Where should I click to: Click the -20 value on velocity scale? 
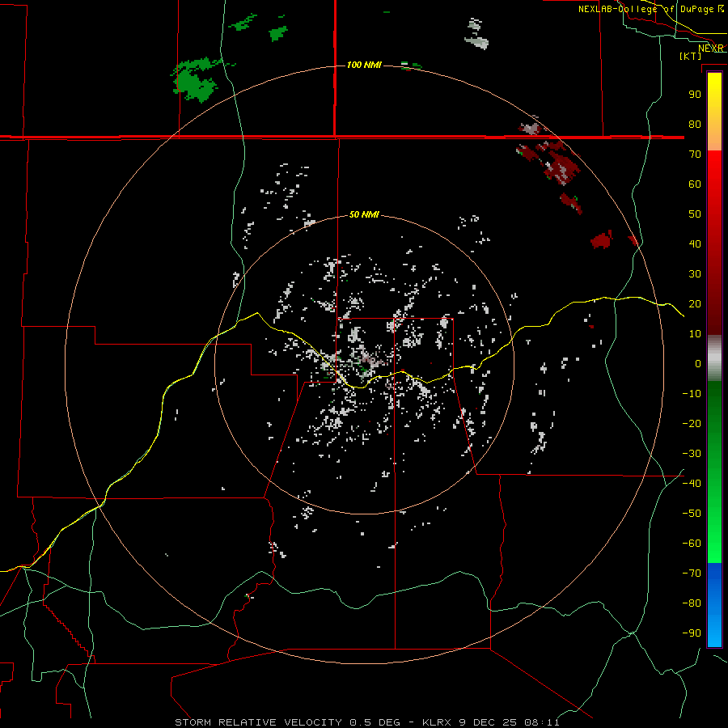click(x=692, y=424)
